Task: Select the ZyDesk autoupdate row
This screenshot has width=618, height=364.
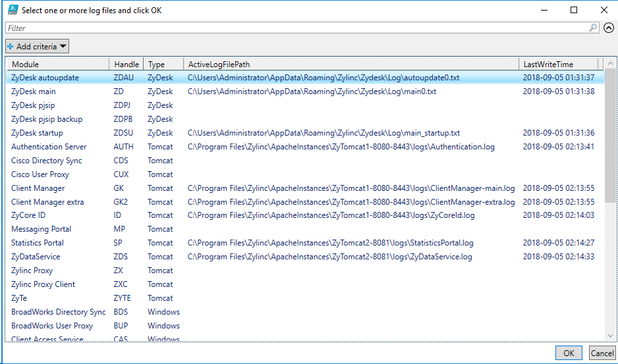Action: point(305,78)
